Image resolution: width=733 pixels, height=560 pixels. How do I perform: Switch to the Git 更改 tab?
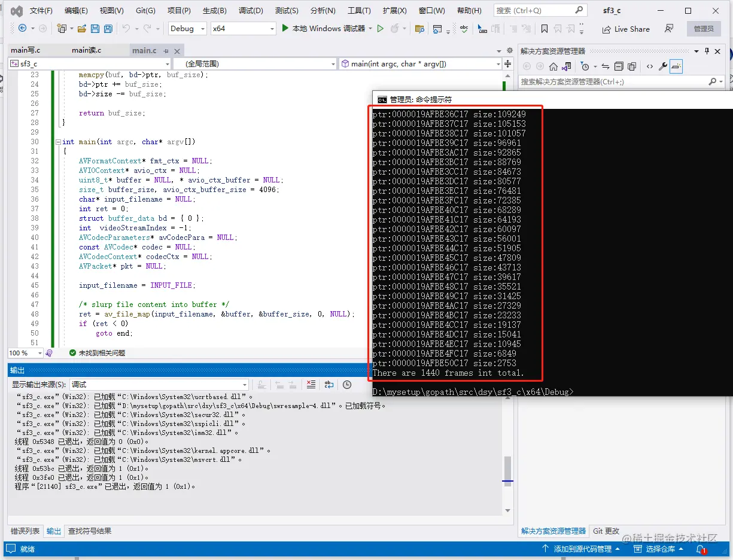(x=606, y=531)
